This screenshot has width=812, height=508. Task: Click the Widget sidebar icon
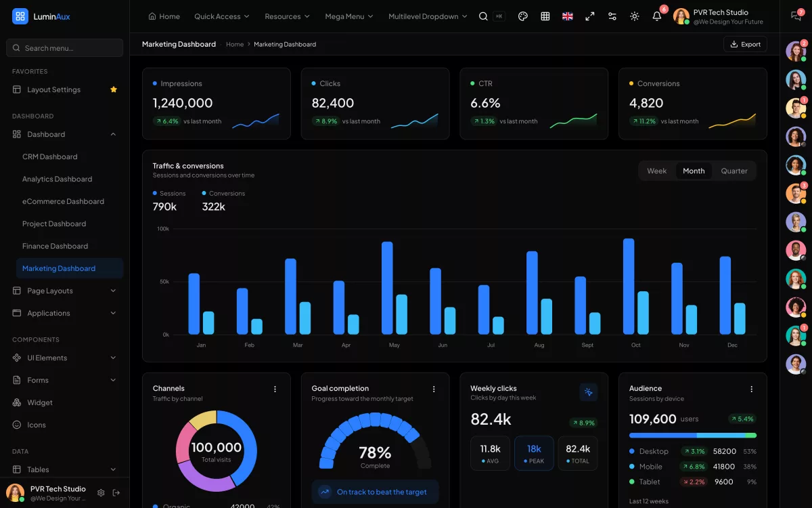pyautogui.click(x=17, y=402)
